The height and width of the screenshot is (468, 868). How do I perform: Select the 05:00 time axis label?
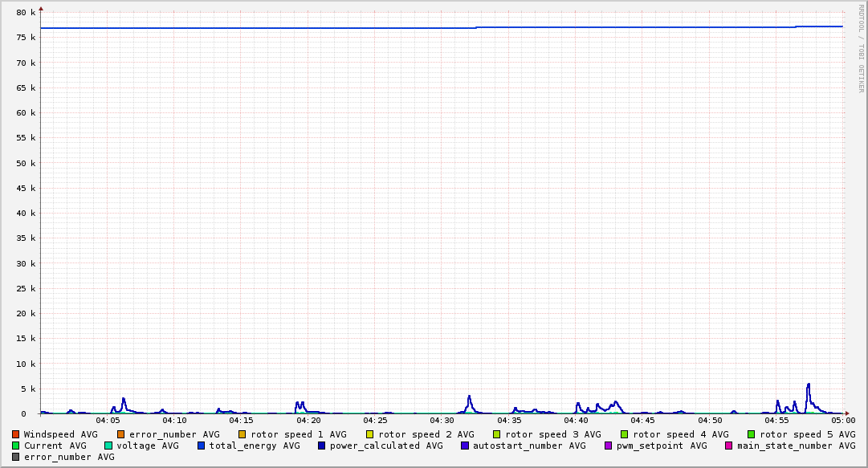tap(843, 420)
